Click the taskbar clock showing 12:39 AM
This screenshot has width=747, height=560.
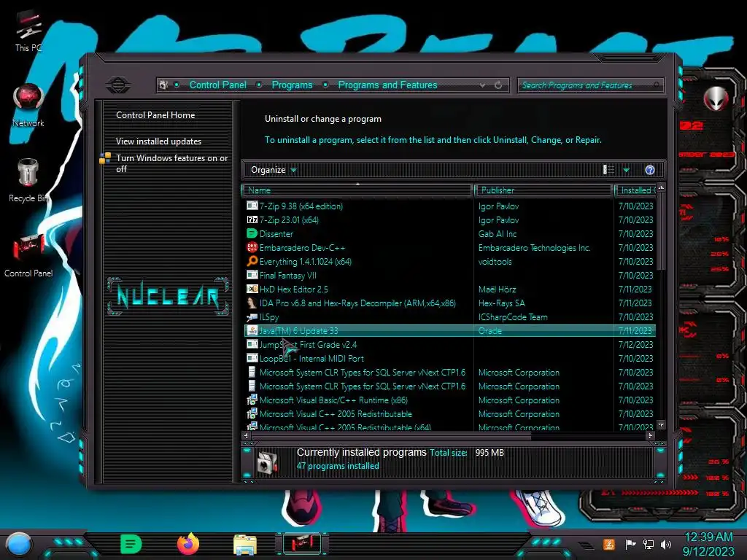[708, 537]
